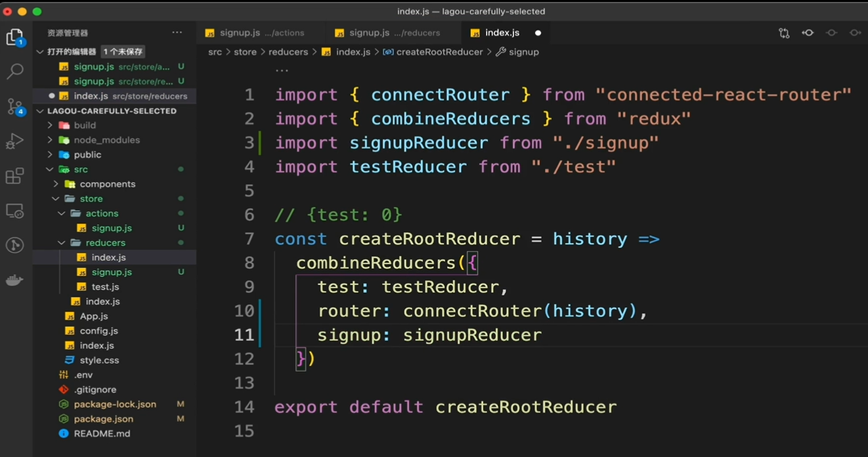
Task: Collapse the reducers folder
Action: [x=105, y=243]
